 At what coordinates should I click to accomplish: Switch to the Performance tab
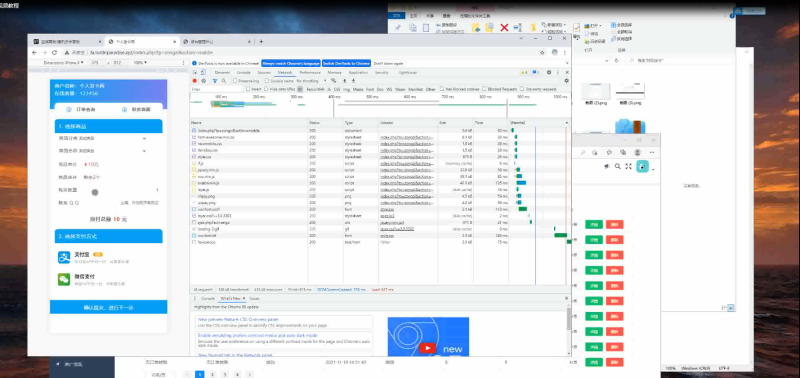(x=310, y=72)
